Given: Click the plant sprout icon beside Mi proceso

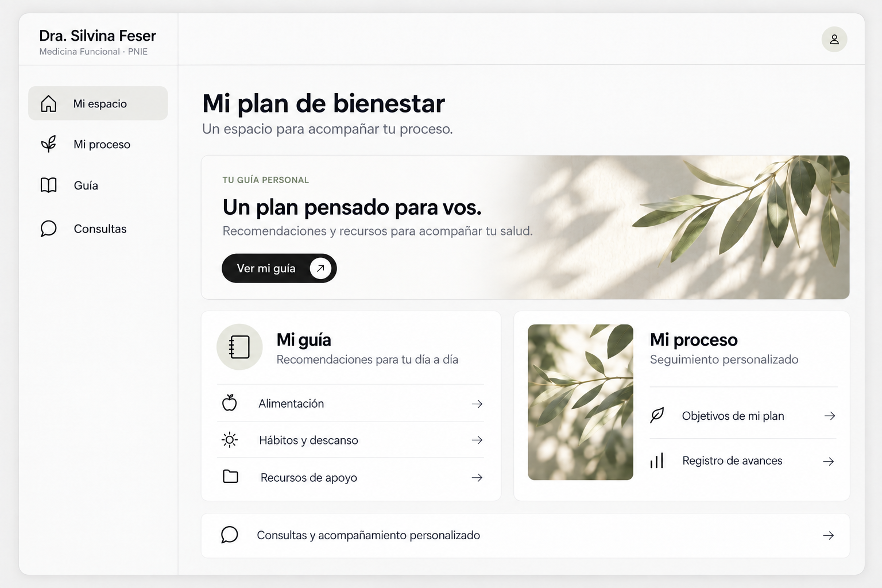Looking at the screenshot, I should 49,144.
